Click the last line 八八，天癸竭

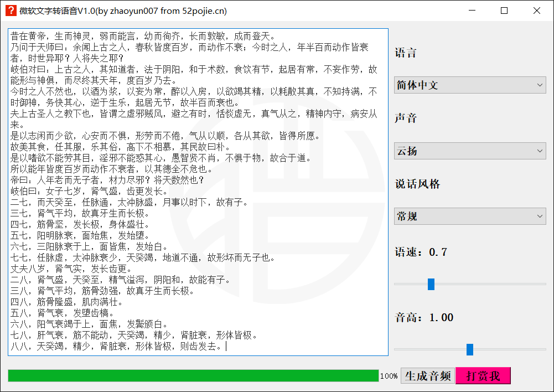116,346
